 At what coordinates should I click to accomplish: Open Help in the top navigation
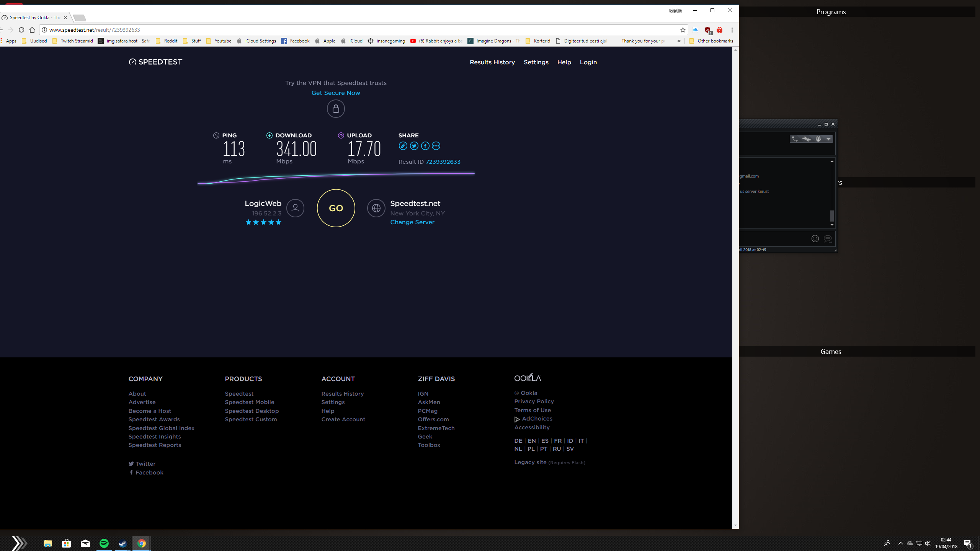tap(564, 62)
